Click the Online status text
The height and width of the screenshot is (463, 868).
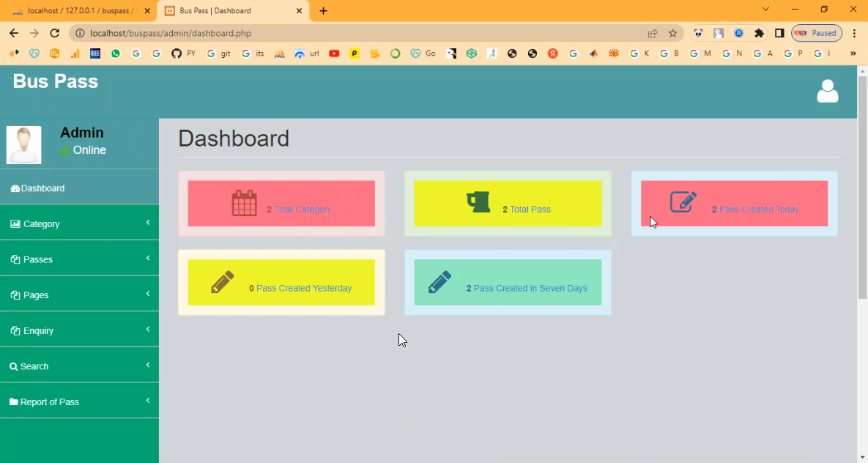89,150
